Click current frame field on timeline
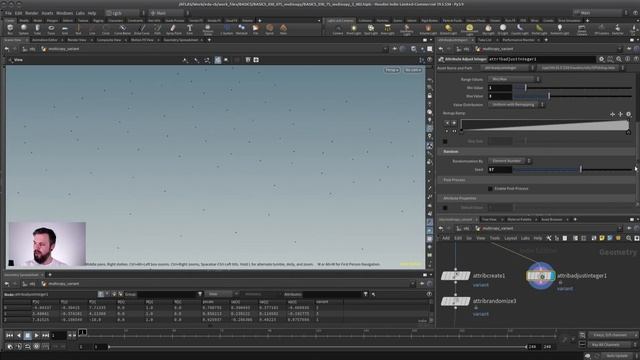Image resolution: width=640 pixels, height=360 pixels. coord(58,335)
